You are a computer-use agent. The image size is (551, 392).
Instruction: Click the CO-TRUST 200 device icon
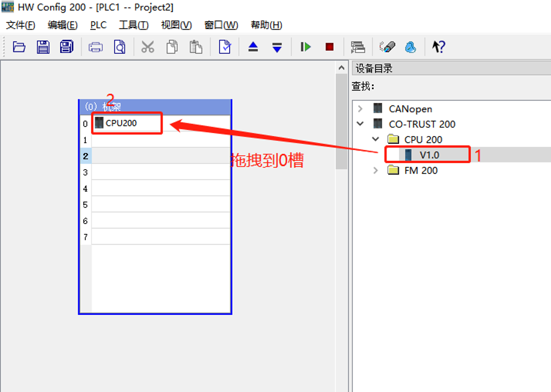[x=378, y=124]
